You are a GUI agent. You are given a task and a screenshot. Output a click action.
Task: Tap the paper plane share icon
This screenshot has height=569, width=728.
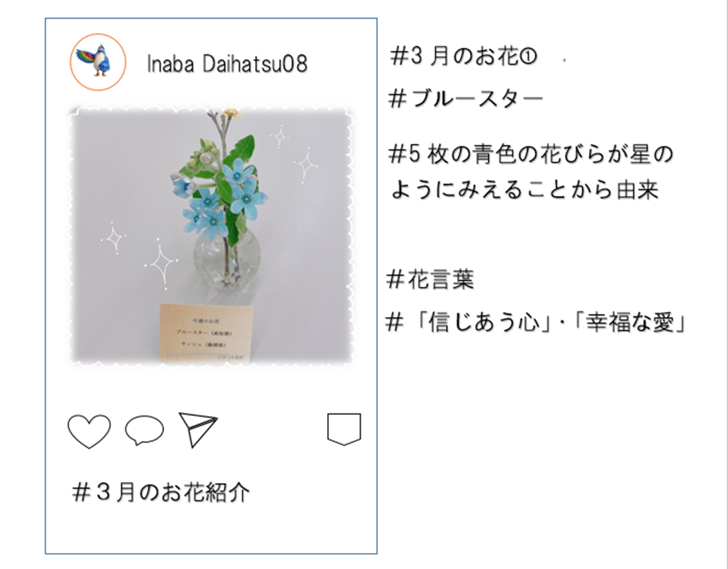199,429
